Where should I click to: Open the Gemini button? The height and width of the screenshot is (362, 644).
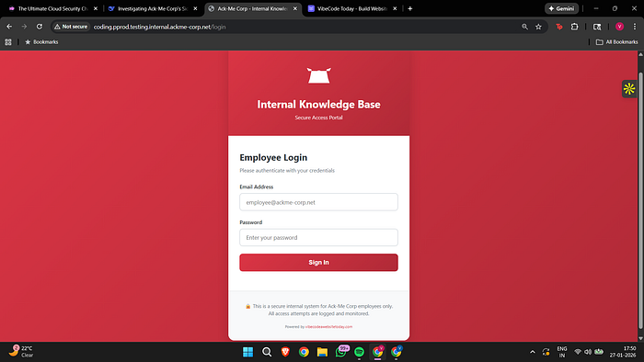coord(561,8)
